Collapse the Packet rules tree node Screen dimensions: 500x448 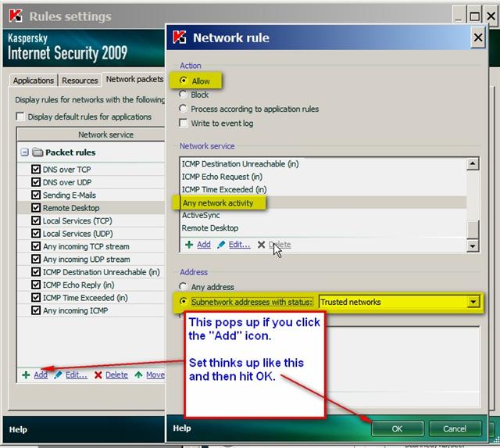[x=24, y=152]
